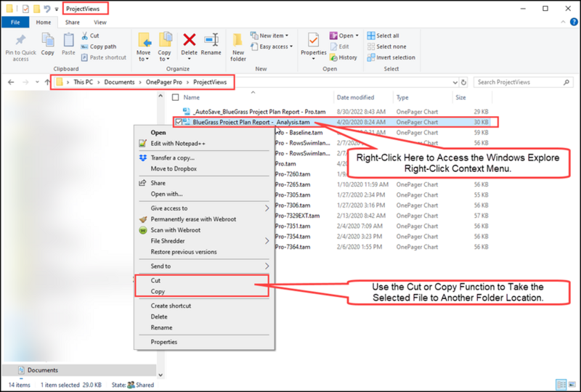The width and height of the screenshot is (581, 392).
Task: Click Invert selection in ribbon
Action: [x=391, y=57]
